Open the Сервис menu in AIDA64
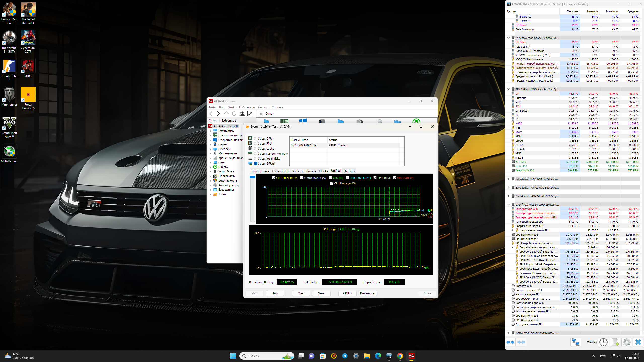Image resolution: width=644 pixels, height=362 pixels. (263, 107)
